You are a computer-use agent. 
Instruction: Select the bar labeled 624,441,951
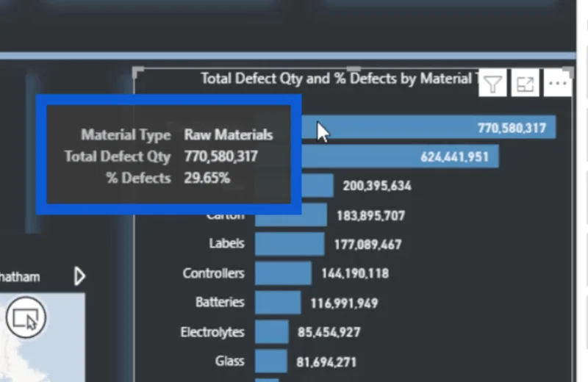pyautogui.click(x=400, y=156)
